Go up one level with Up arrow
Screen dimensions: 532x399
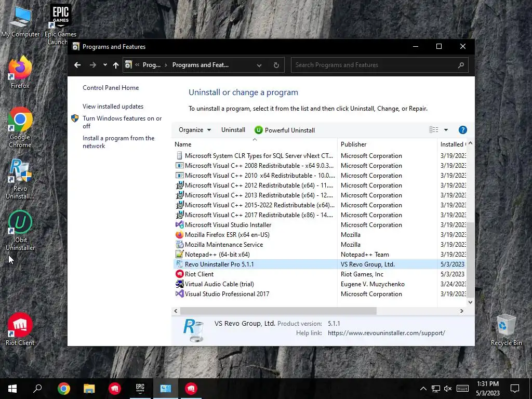(x=116, y=65)
